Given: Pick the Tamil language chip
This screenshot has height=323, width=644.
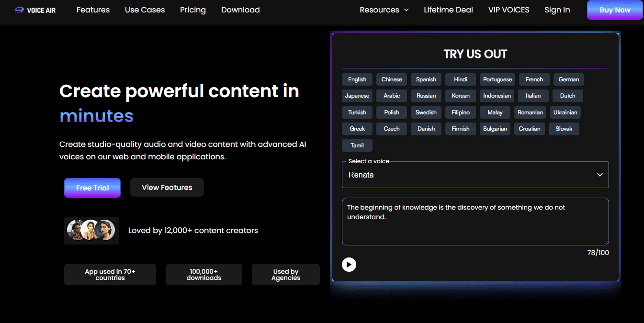Looking at the screenshot, I should (357, 145).
